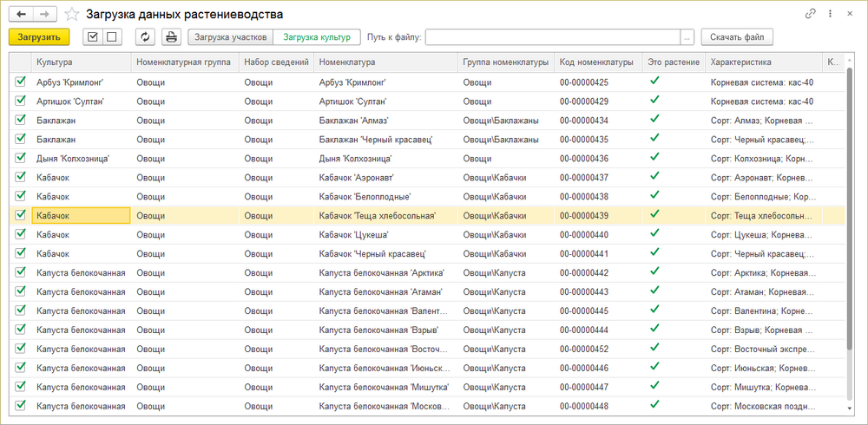Sort by the Культура column header

click(81, 62)
